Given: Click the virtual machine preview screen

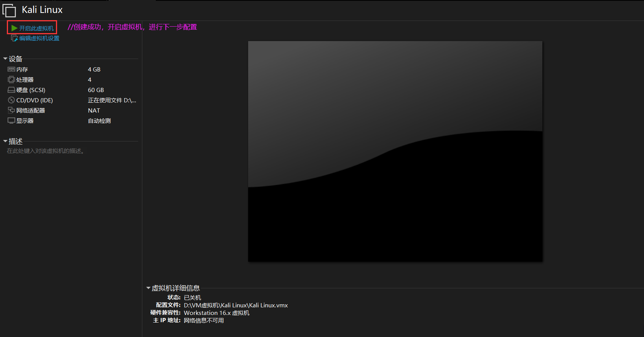Looking at the screenshot, I should pos(395,151).
